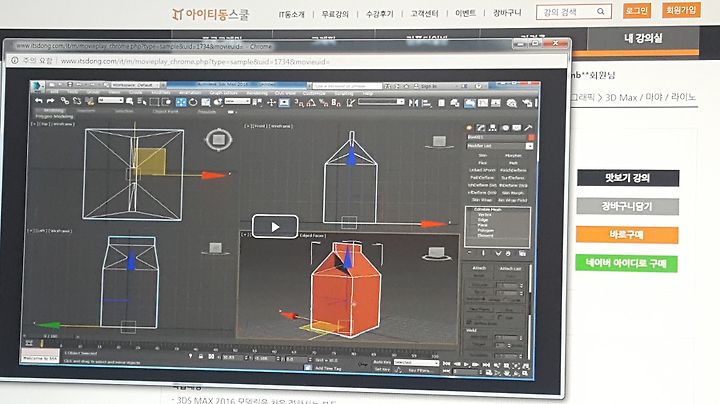Viewport: 720px width, 404px height.
Task: Toggle Angle Snap in the toolbar
Action: tap(311, 103)
